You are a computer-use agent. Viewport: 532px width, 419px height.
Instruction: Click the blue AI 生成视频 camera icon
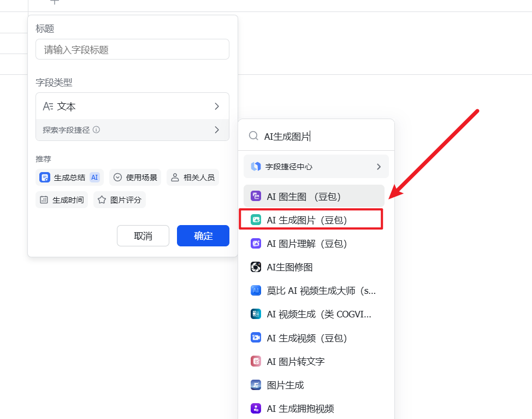(x=256, y=338)
